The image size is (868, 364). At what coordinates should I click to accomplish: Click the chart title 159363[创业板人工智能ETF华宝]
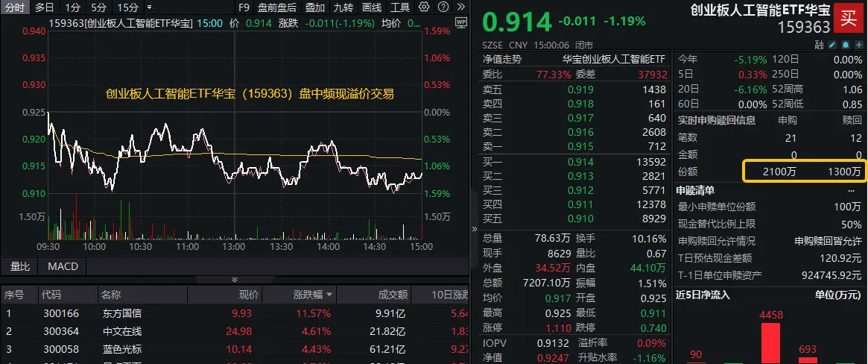pos(121,23)
